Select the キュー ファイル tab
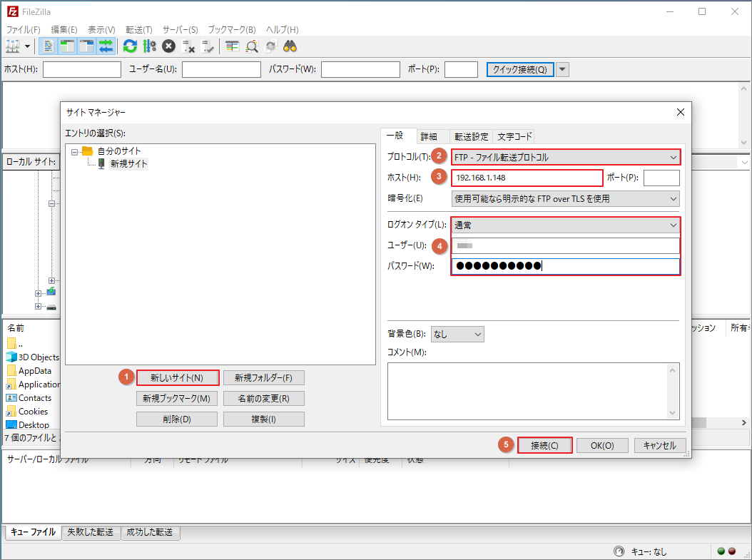The height and width of the screenshot is (560, 752). click(x=33, y=532)
